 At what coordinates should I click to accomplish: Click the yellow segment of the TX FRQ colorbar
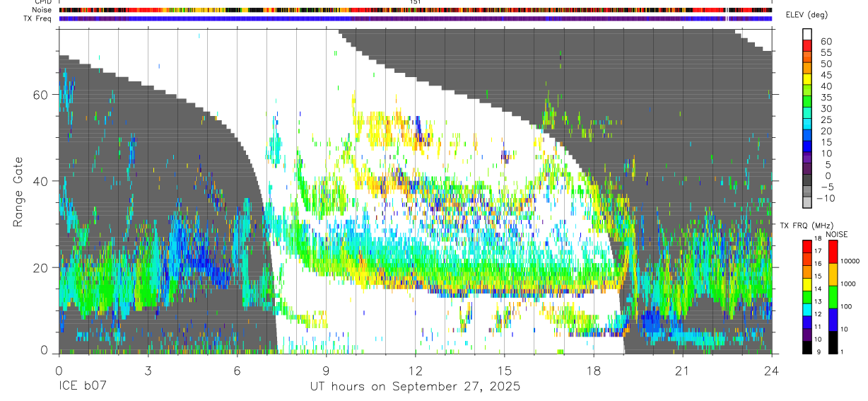807,284
